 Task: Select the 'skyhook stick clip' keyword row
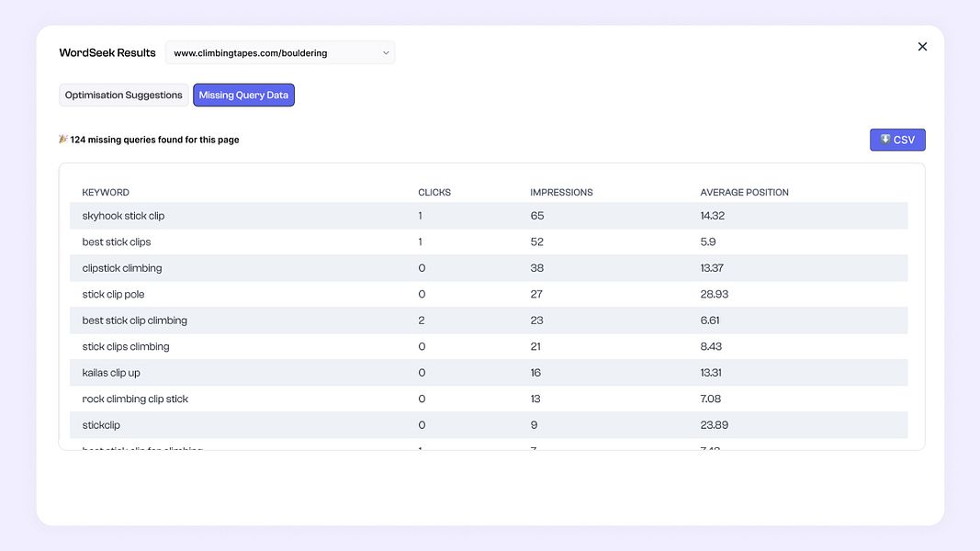click(123, 216)
